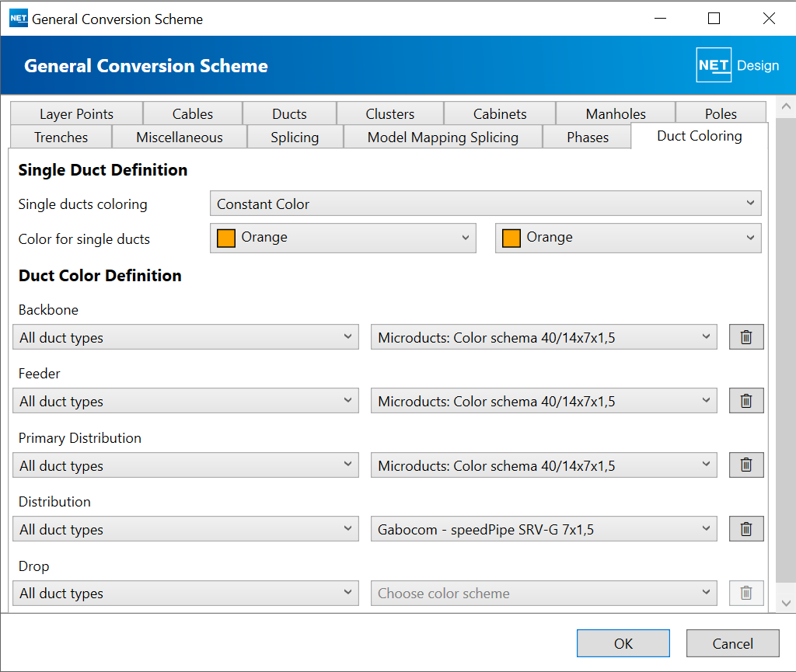Open the Model Mapping Splicing tab

point(443,137)
